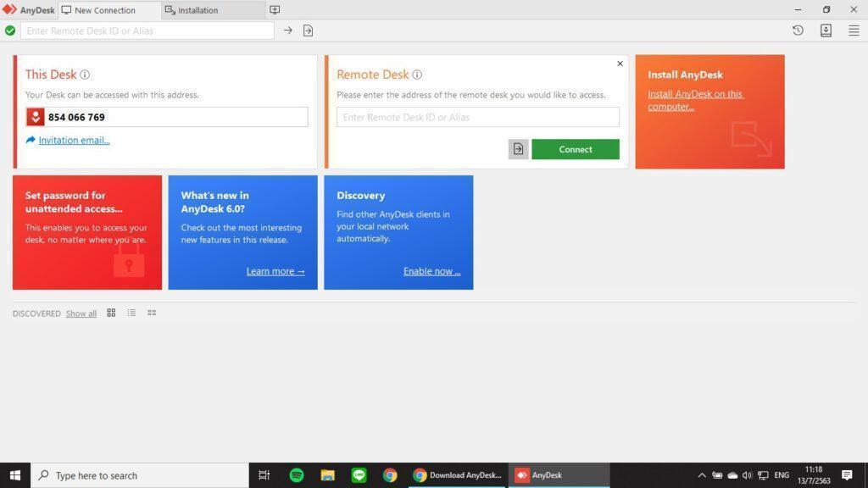Open the main hamburger menu
Image resolution: width=868 pixels, height=488 pixels.
(854, 30)
